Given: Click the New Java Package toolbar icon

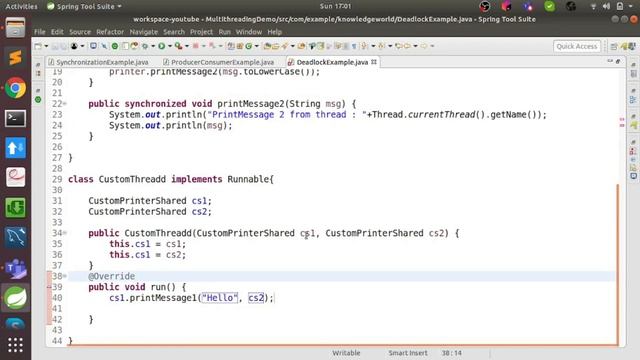Looking at the screenshot, I should point(240,46).
